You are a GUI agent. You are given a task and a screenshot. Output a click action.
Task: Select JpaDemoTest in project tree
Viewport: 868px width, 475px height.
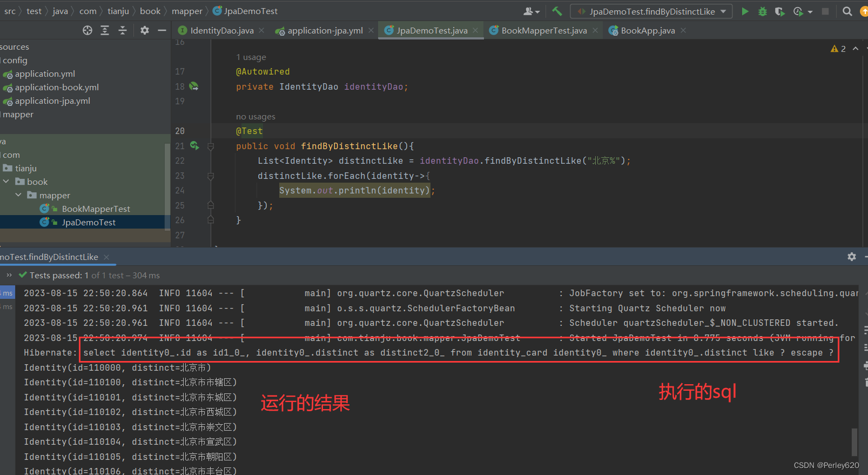89,222
